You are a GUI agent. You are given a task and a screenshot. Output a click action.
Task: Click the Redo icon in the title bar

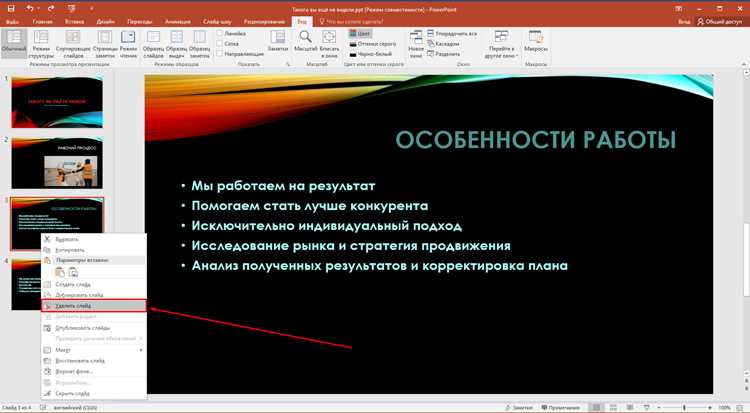(51, 9)
